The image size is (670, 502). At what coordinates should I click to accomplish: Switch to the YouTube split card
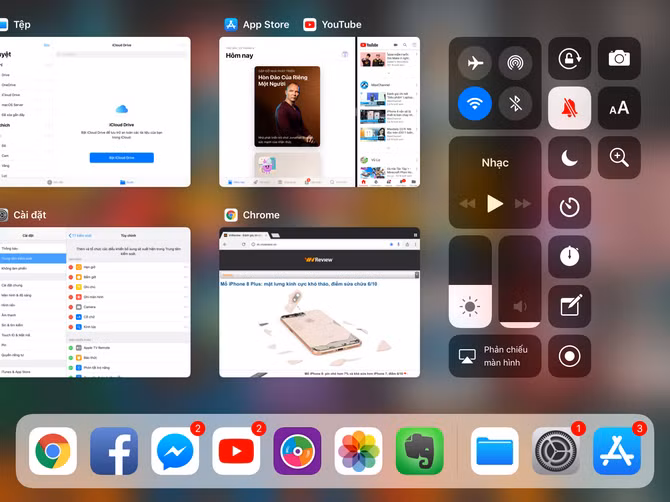388,112
